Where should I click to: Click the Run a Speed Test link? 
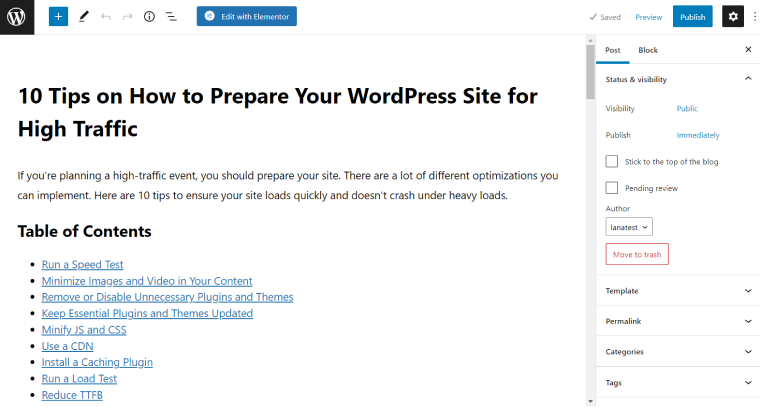[82, 265]
